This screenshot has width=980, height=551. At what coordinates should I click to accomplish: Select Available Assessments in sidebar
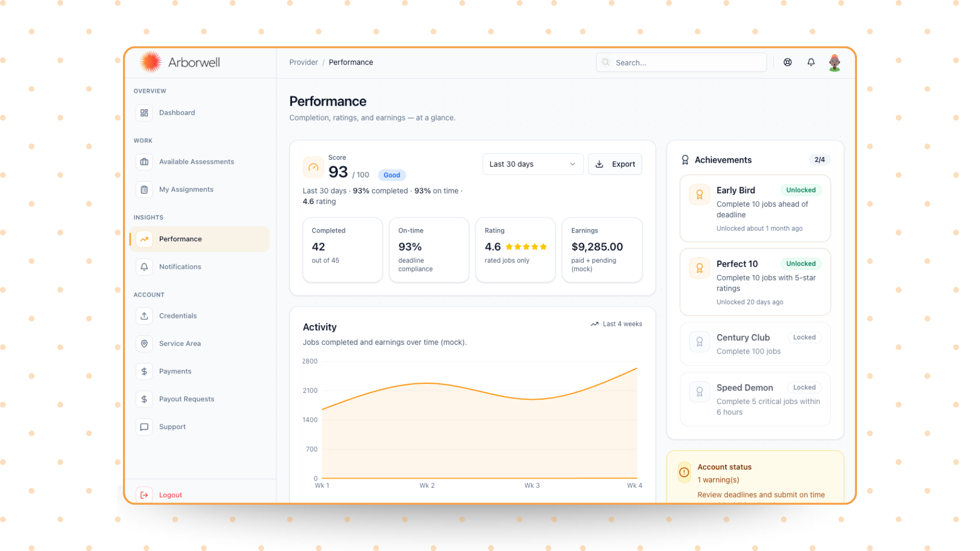tap(197, 162)
